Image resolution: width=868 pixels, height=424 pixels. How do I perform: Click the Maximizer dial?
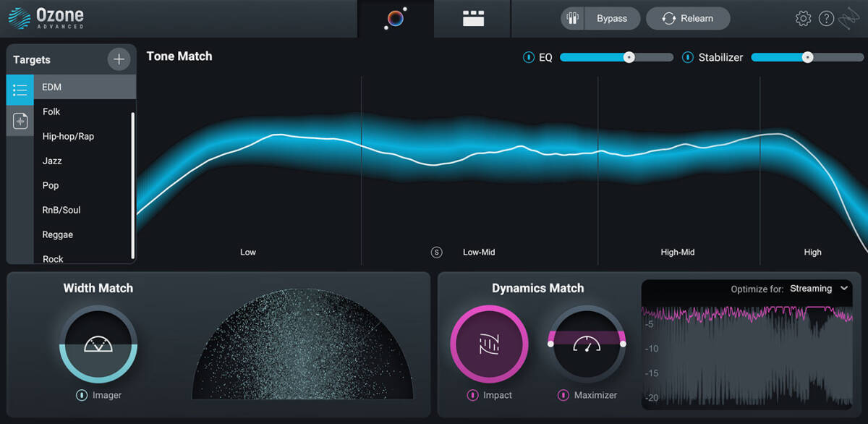point(587,344)
